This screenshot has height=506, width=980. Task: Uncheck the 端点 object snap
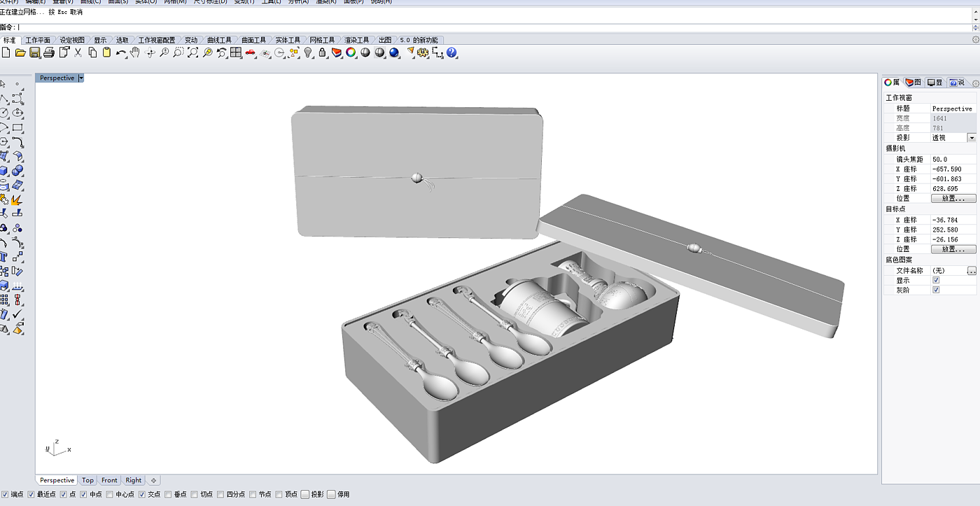pos(5,494)
